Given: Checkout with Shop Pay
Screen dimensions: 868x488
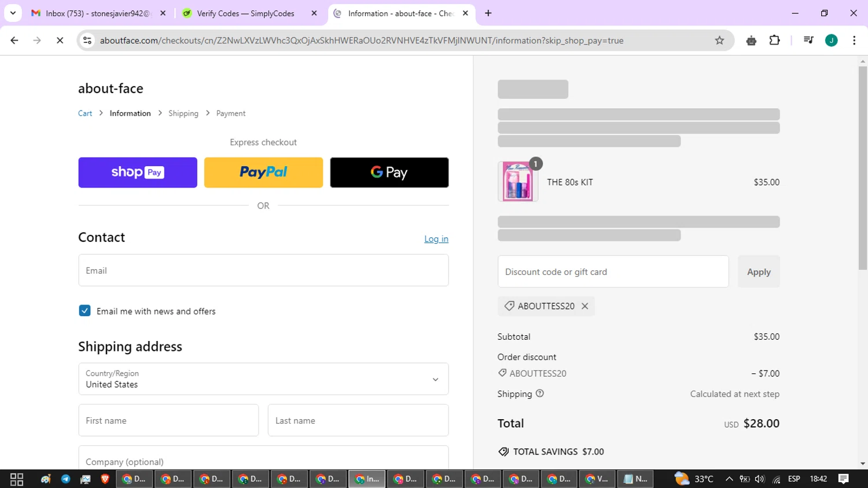Looking at the screenshot, I should 138,173.
